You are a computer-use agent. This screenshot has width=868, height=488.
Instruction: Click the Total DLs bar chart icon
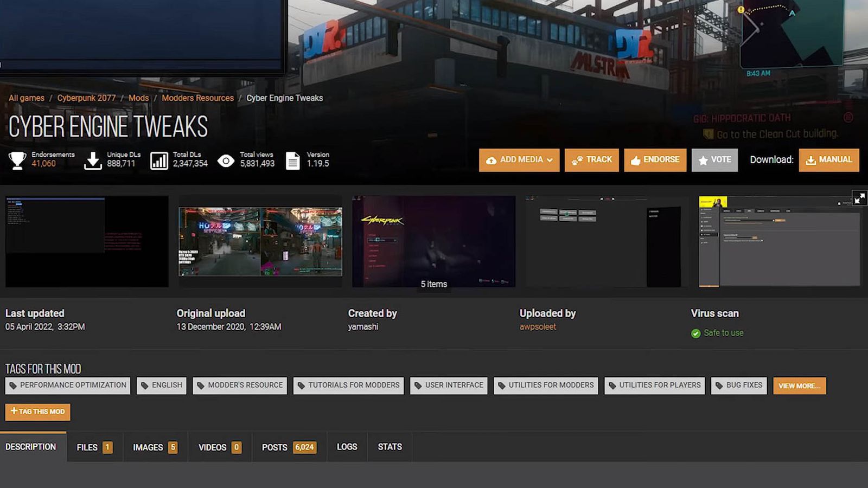coord(159,160)
